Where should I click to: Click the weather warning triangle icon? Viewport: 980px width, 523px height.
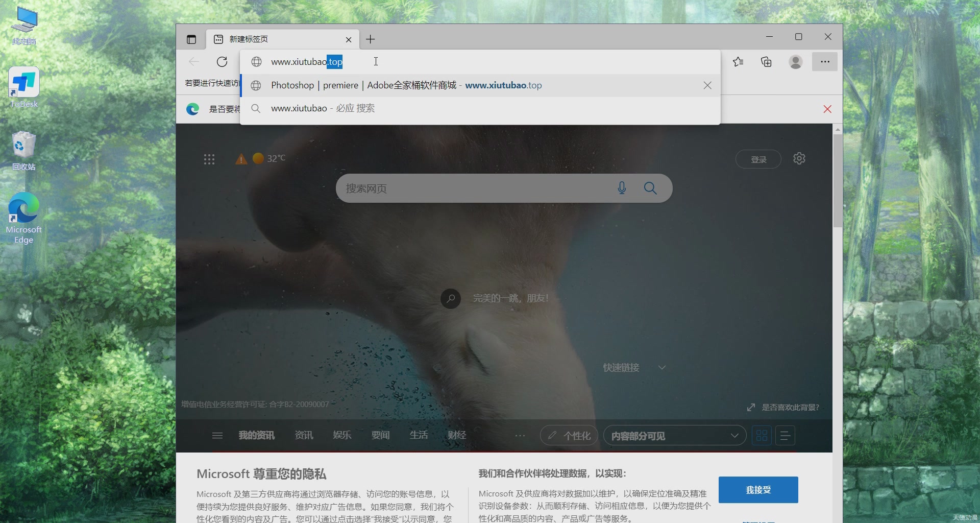coord(241,159)
